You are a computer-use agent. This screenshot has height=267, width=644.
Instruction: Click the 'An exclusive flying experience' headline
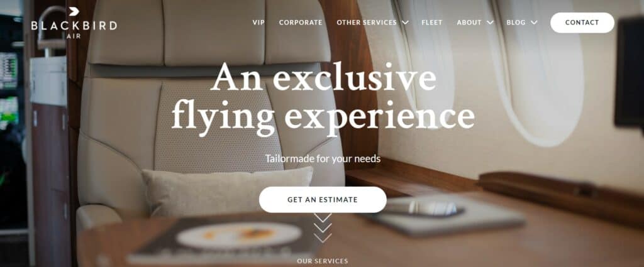point(323,97)
